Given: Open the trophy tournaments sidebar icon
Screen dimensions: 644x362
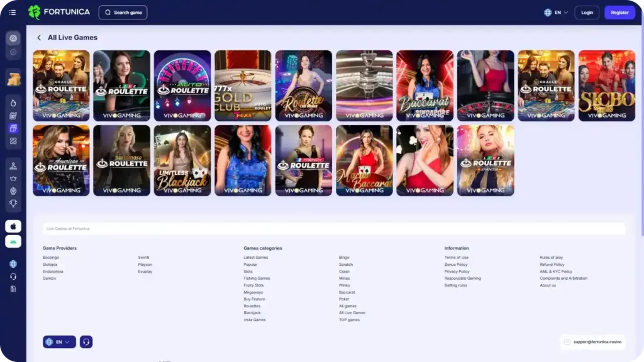Looking at the screenshot, I should tap(13, 204).
